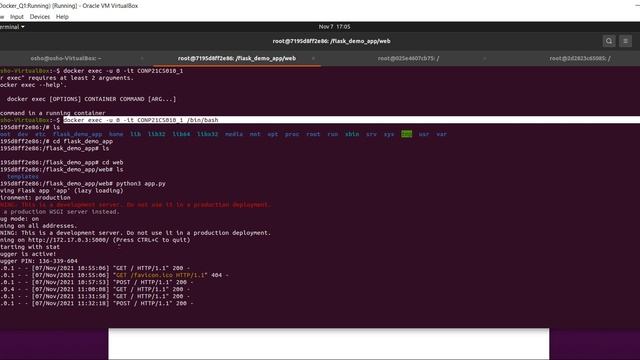The height and width of the screenshot is (360, 640).
Task: Click the 'sys' directory name
Action: pos(389,134)
